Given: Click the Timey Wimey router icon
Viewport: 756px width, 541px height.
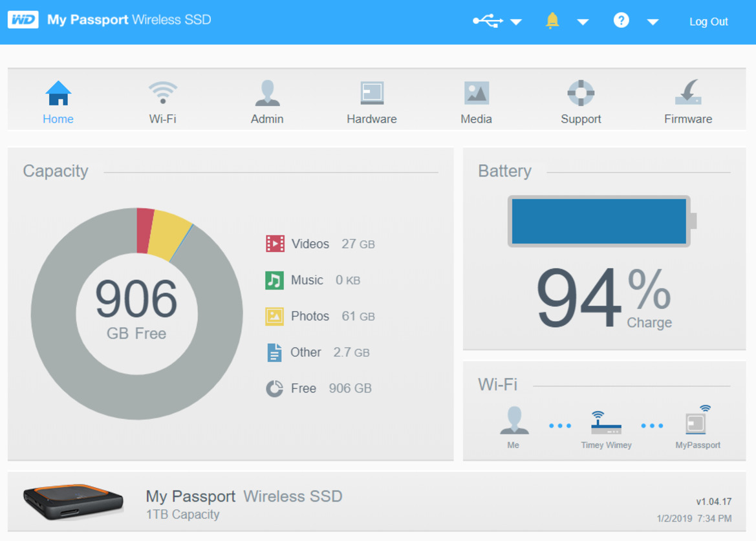Looking at the screenshot, I should click(x=606, y=423).
